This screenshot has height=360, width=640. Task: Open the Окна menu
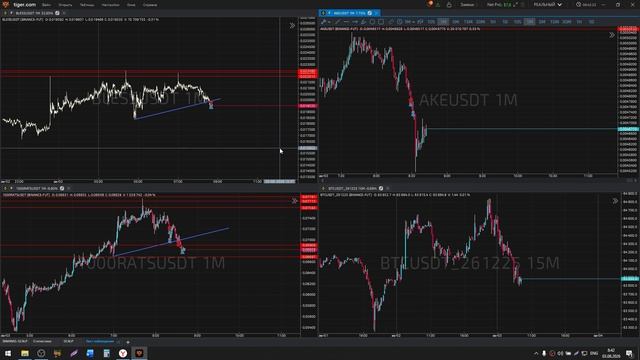(131, 5)
